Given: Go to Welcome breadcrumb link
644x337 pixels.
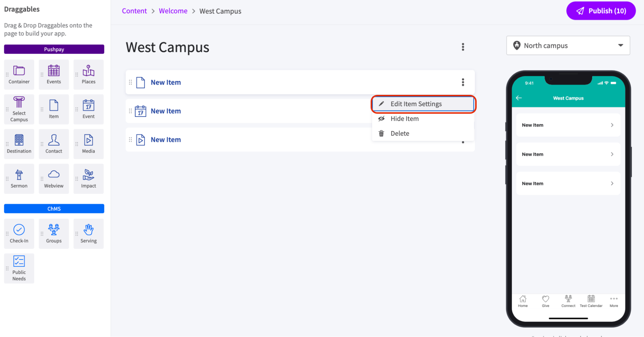Looking at the screenshot, I should [x=173, y=11].
